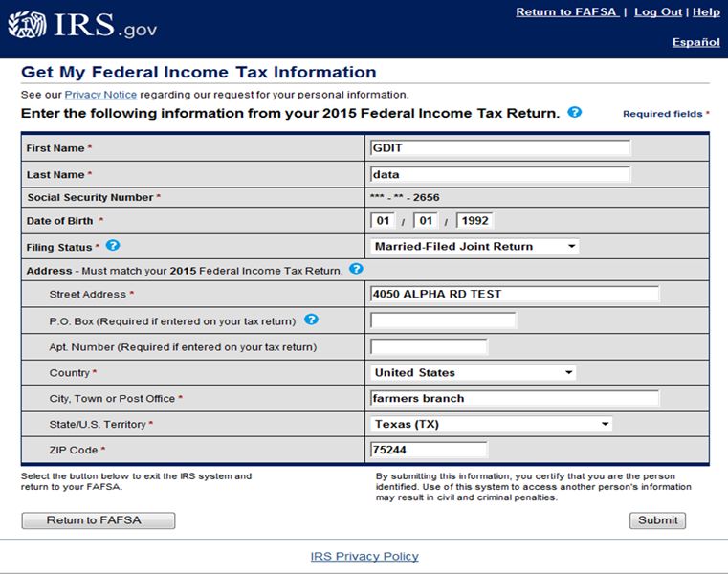The height and width of the screenshot is (574, 728).
Task: Click the empty Apt. Number field
Action: [429, 347]
